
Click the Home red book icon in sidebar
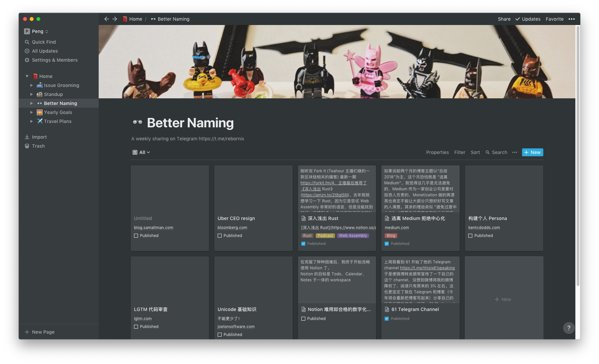coord(35,76)
